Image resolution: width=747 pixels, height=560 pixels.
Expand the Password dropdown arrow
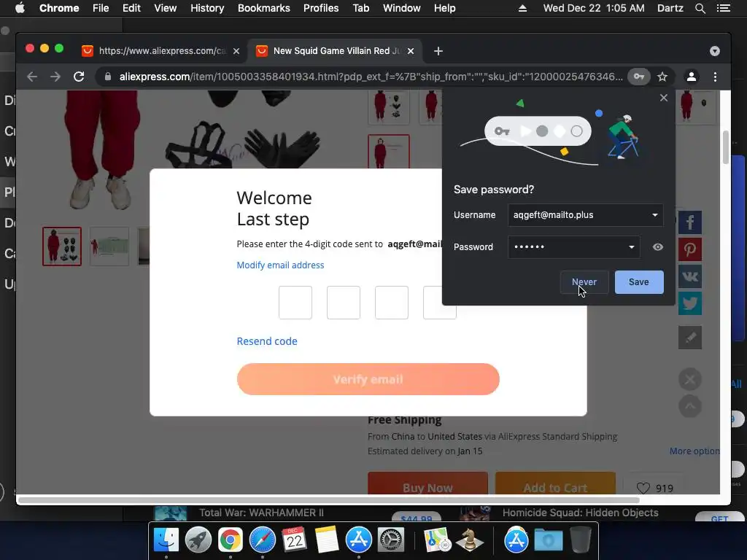coord(631,247)
